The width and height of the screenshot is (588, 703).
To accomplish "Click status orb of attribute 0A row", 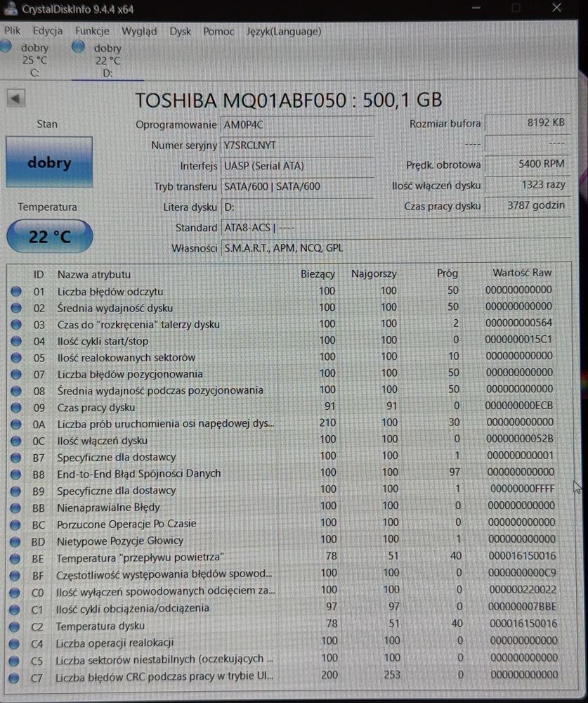I will point(16,424).
